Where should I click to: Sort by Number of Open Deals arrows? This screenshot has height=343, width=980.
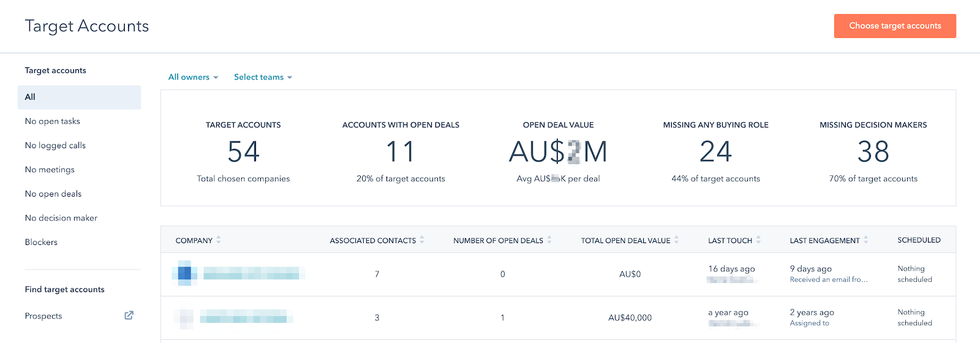[549, 240]
